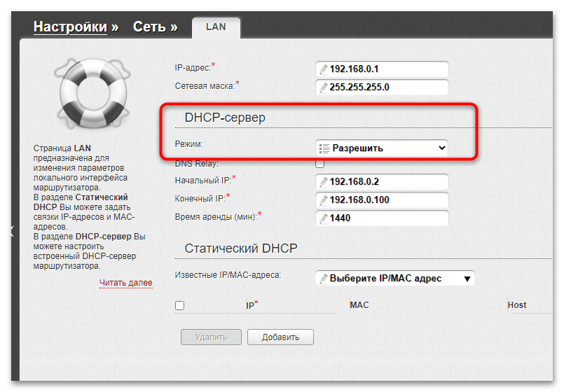Click pencil icon in Начальный IP field
Image resolution: width=564 pixels, height=392 pixels.
pyautogui.click(x=323, y=182)
